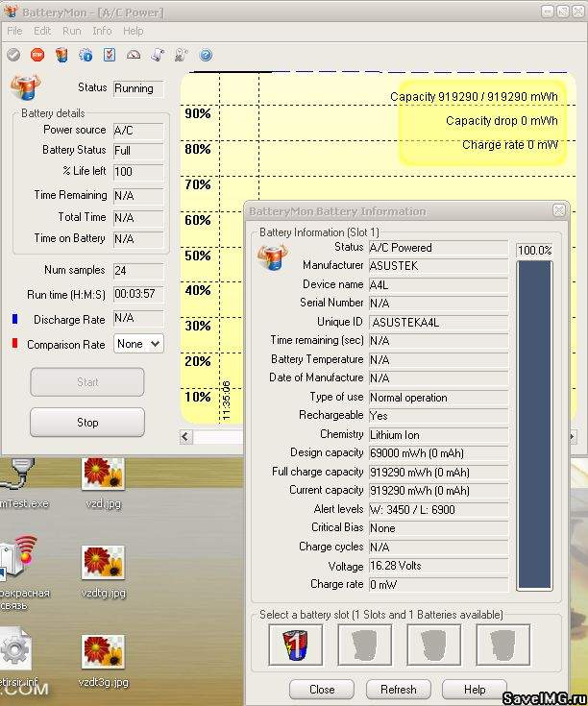Click the checklist document toolbar icon

[110, 55]
